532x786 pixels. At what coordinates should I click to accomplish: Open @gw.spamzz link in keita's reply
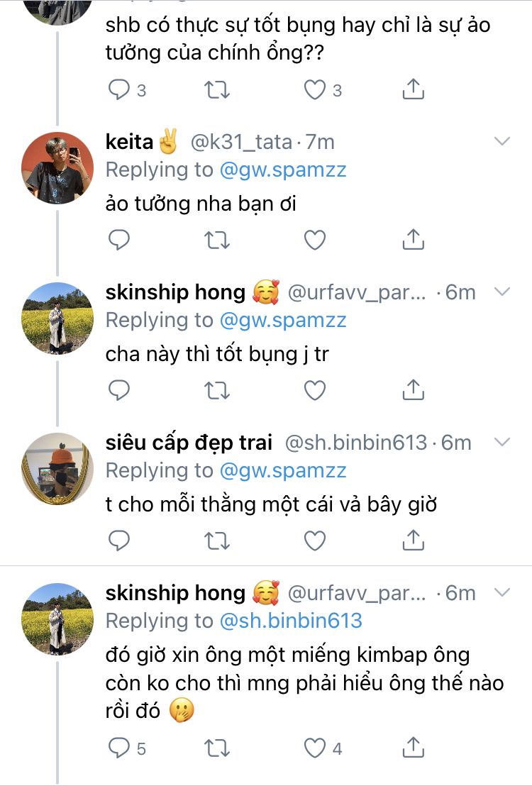click(283, 170)
